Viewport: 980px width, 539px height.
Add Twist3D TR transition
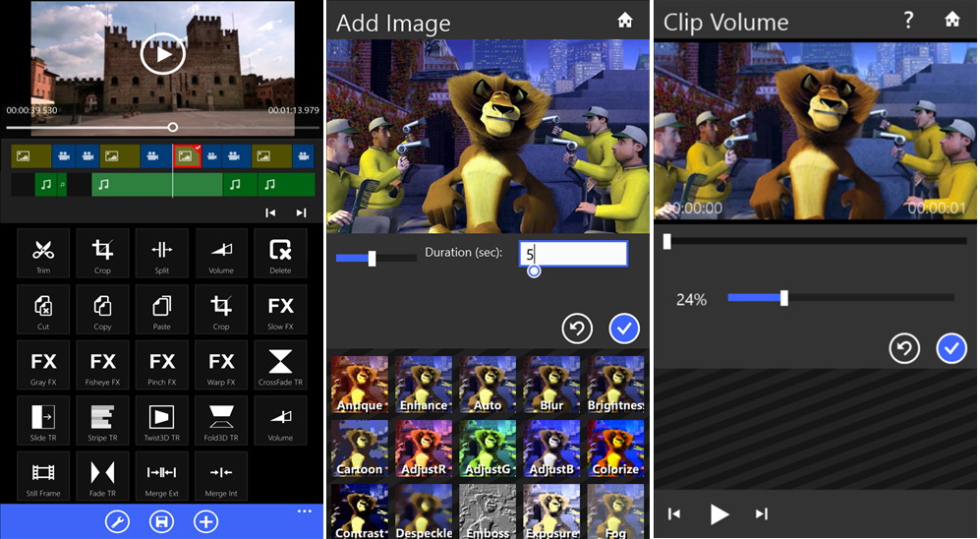click(162, 420)
